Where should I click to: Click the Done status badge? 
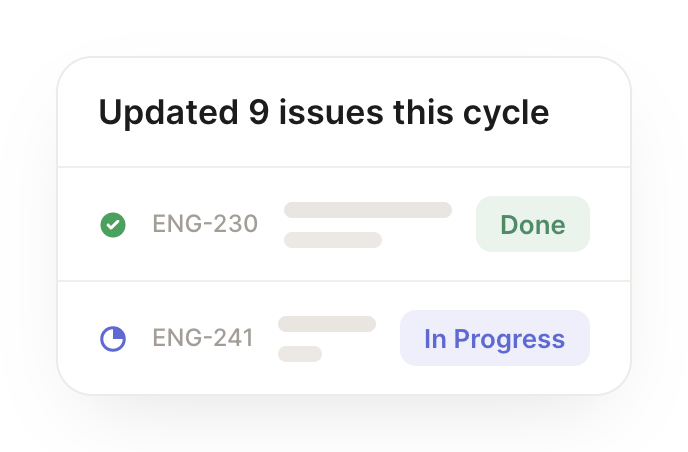(533, 224)
